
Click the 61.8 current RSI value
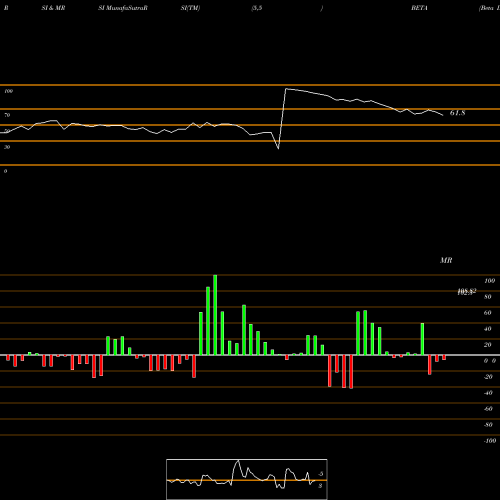tap(457, 113)
